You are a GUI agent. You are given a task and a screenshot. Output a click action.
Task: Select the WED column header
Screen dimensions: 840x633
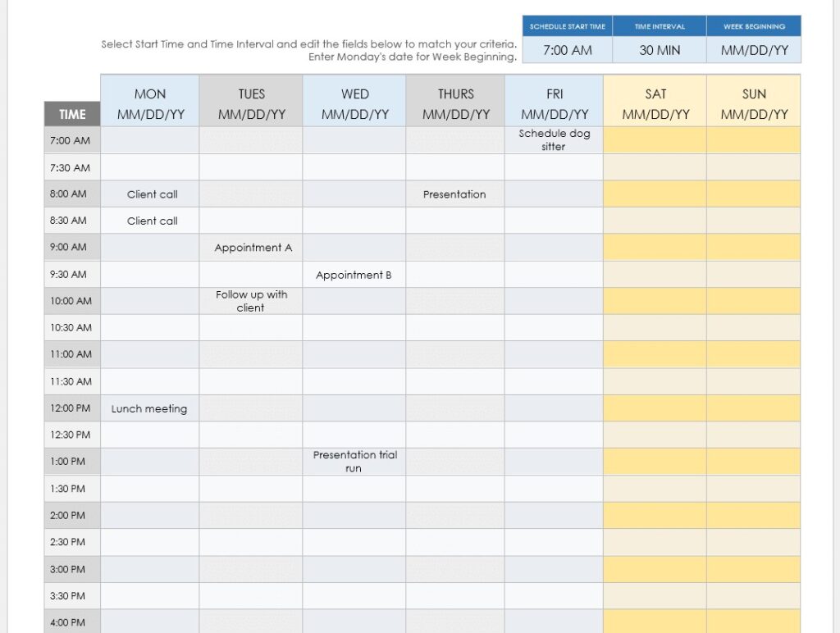pyautogui.click(x=354, y=101)
